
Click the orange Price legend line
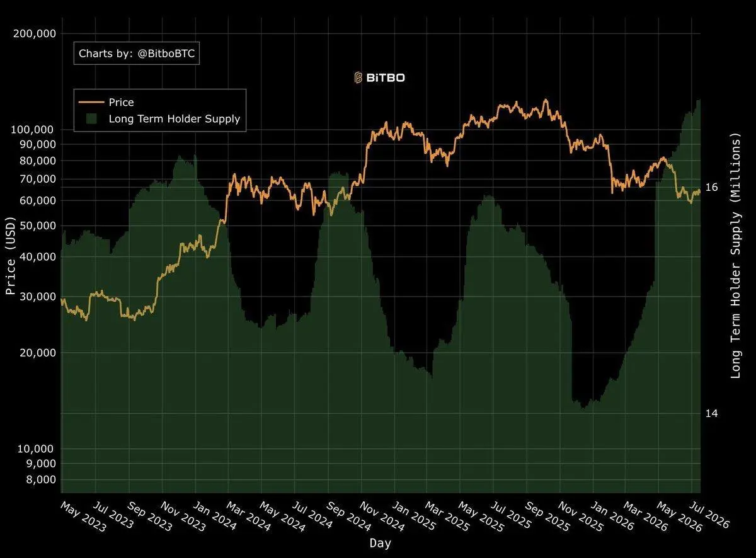[x=91, y=102]
